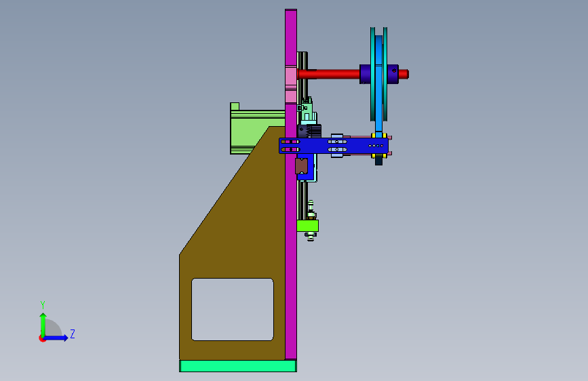This screenshot has width=588, height=381.
Task: Click the green Y axis of the triad
Action: point(43,324)
